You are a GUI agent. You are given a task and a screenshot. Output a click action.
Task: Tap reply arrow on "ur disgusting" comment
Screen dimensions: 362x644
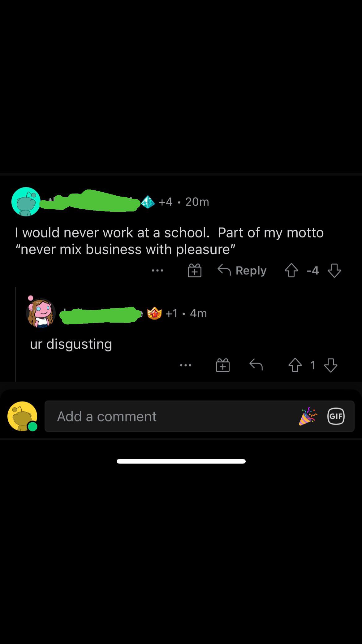[256, 365]
